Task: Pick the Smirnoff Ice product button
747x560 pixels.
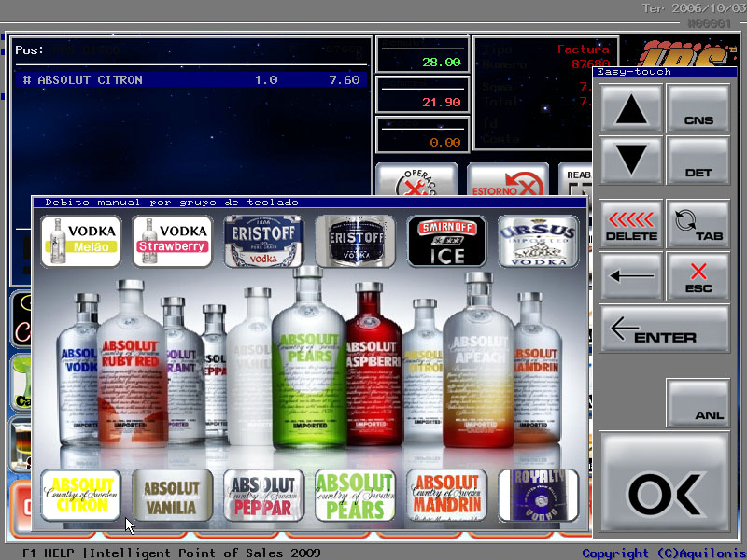Action: click(x=446, y=241)
